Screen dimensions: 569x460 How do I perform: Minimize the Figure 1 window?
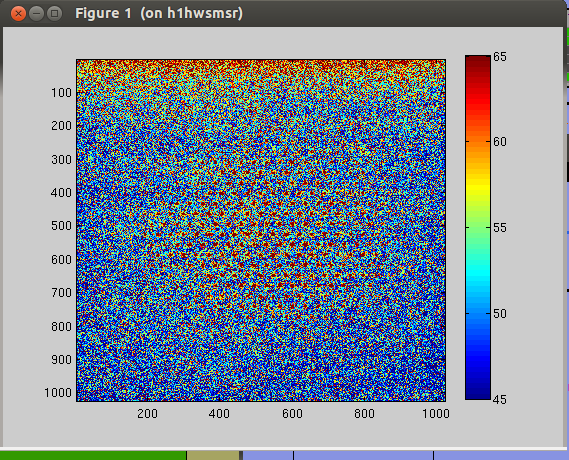(36, 14)
